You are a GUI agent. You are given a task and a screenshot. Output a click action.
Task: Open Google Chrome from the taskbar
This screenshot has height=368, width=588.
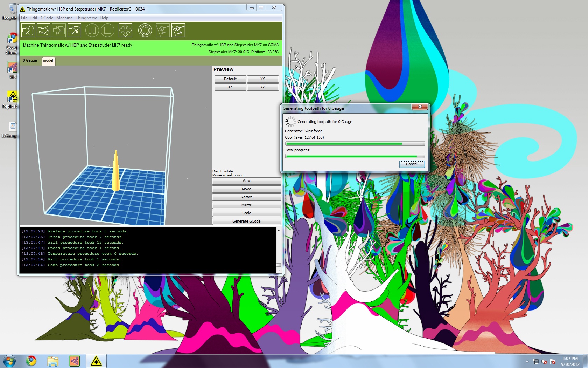click(x=31, y=361)
